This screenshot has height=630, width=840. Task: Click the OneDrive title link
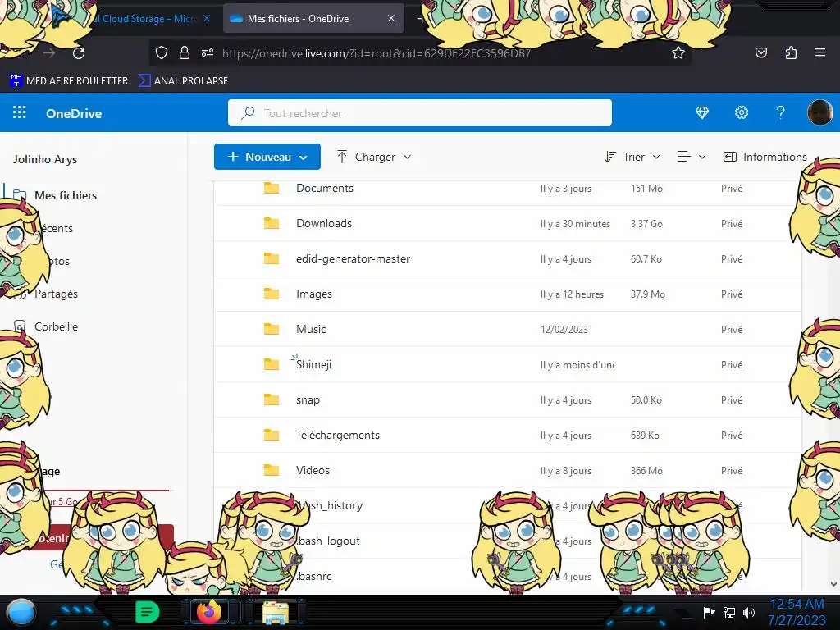[x=73, y=113]
